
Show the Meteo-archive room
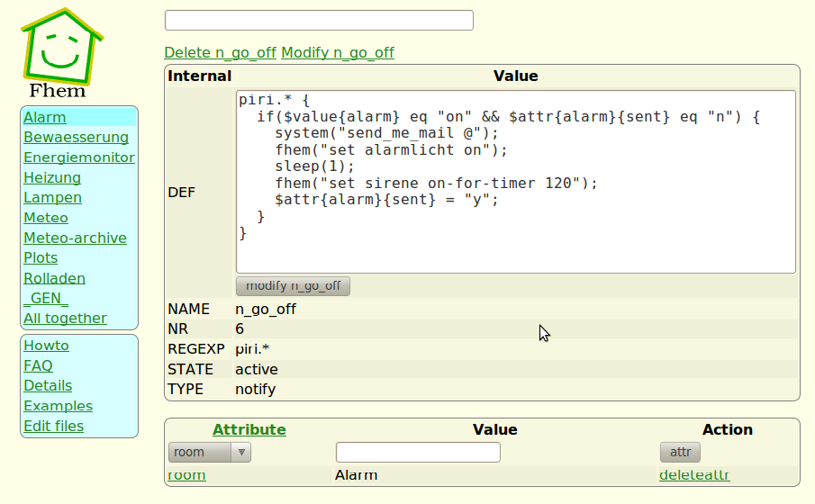(x=75, y=238)
